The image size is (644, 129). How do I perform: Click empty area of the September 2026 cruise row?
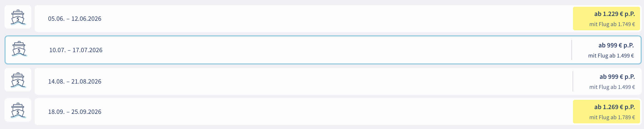click(x=307, y=112)
